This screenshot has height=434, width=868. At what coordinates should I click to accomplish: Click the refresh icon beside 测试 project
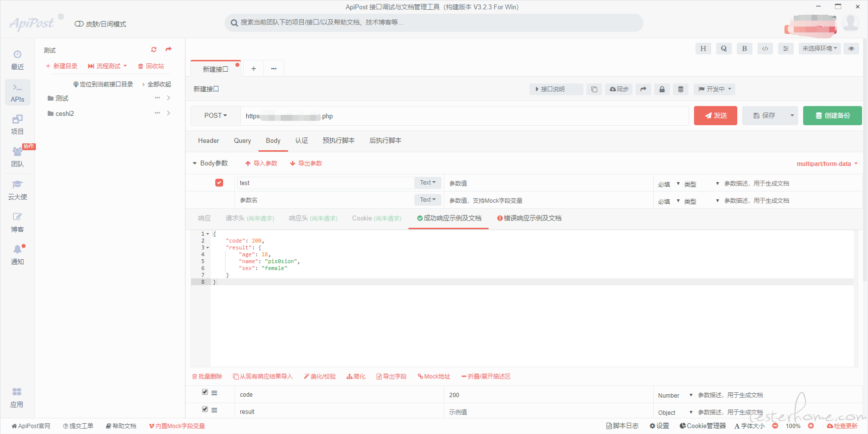(154, 50)
